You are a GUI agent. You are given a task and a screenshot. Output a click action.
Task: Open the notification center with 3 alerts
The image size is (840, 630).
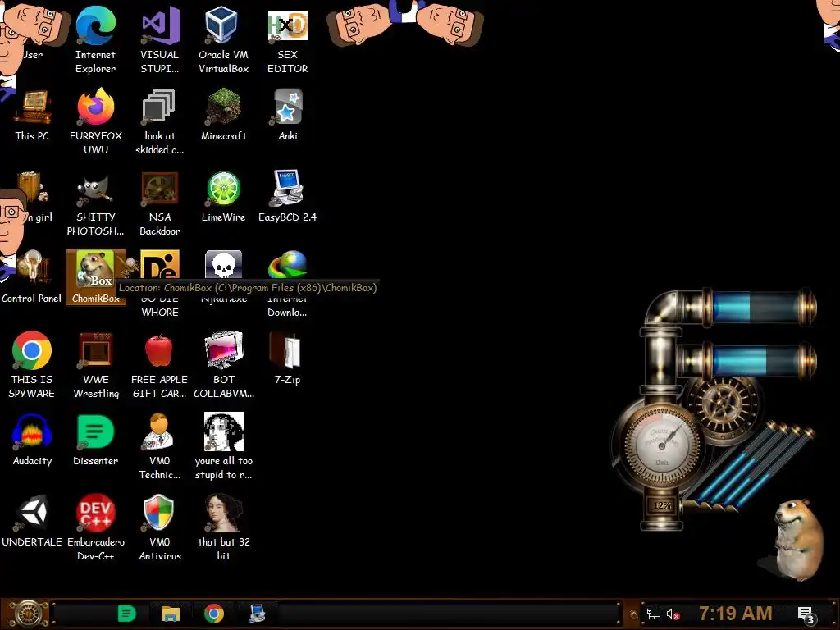(x=806, y=615)
